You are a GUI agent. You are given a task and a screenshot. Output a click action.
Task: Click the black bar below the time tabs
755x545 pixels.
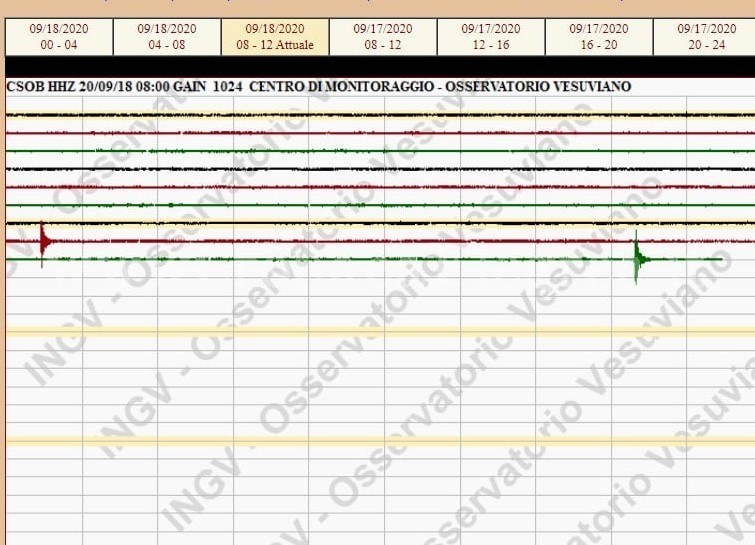tap(380, 67)
